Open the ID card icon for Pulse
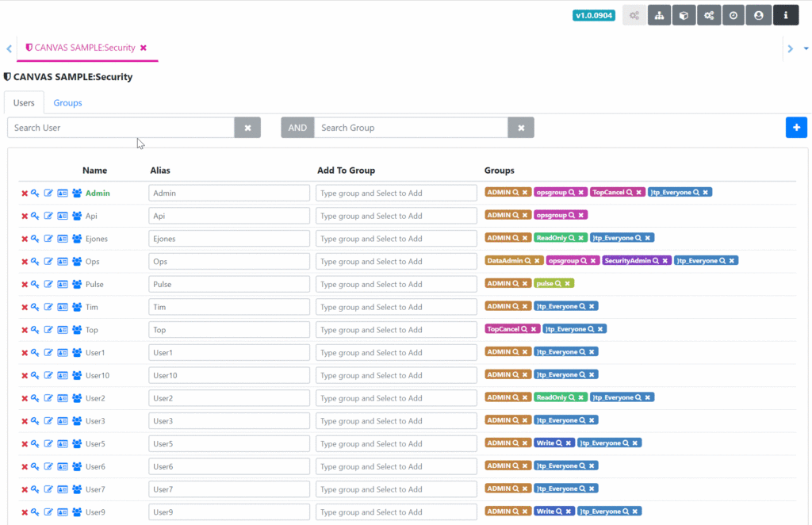Viewport: 812px width, 525px height. click(63, 285)
